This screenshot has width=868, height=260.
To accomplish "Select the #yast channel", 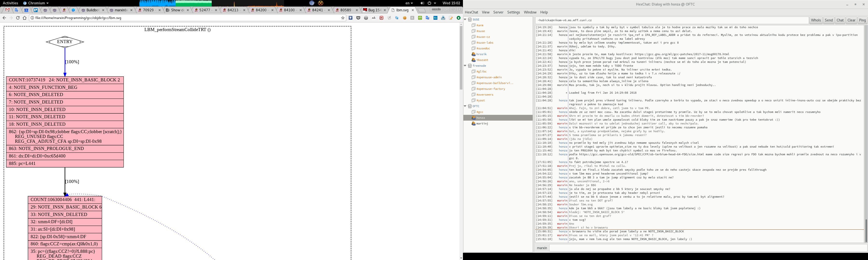I will (481, 100).
